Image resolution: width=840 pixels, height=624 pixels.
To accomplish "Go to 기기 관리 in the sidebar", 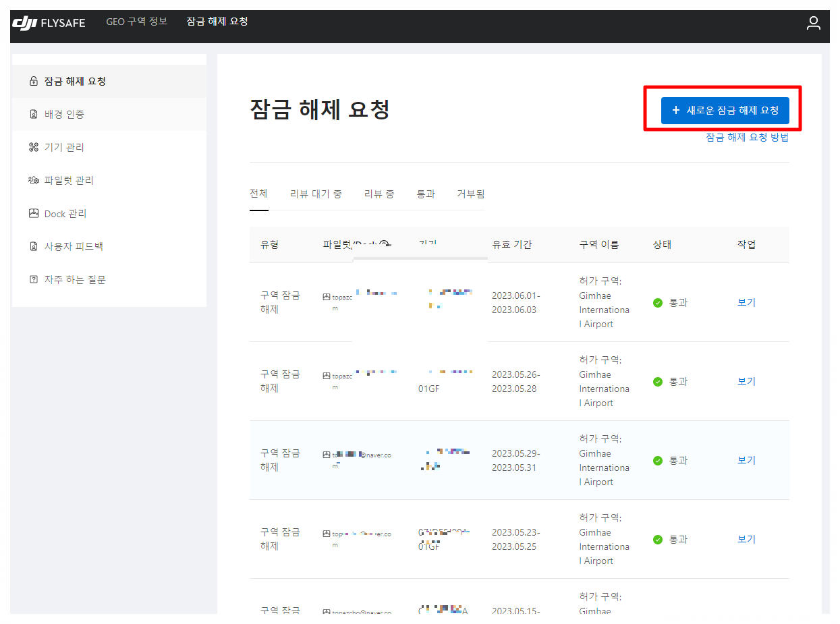I will point(109,148).
